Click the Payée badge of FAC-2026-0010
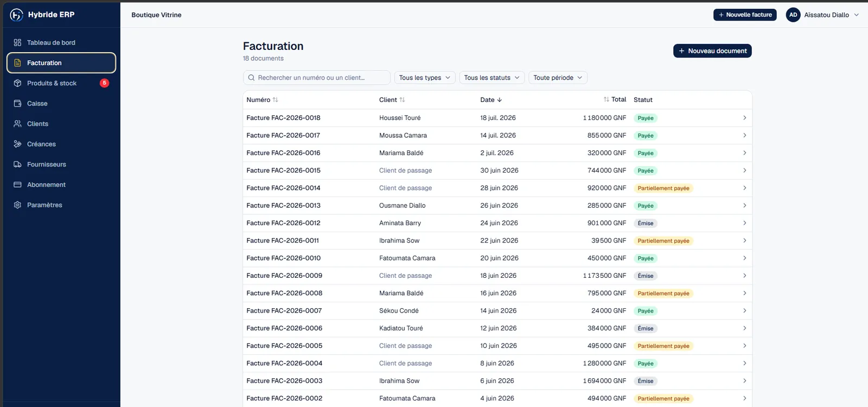 tap(646, 258)
